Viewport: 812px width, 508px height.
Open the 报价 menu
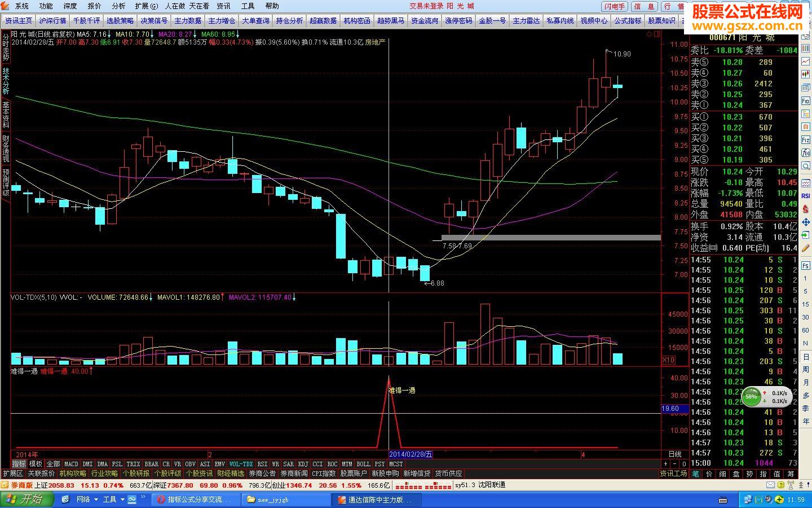coord(95,6)
